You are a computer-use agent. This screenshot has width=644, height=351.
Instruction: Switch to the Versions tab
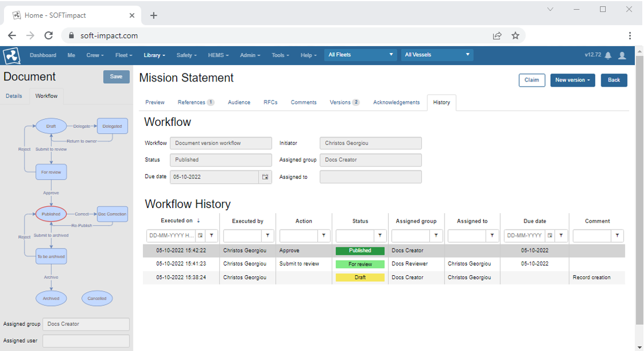coord(345,103)
